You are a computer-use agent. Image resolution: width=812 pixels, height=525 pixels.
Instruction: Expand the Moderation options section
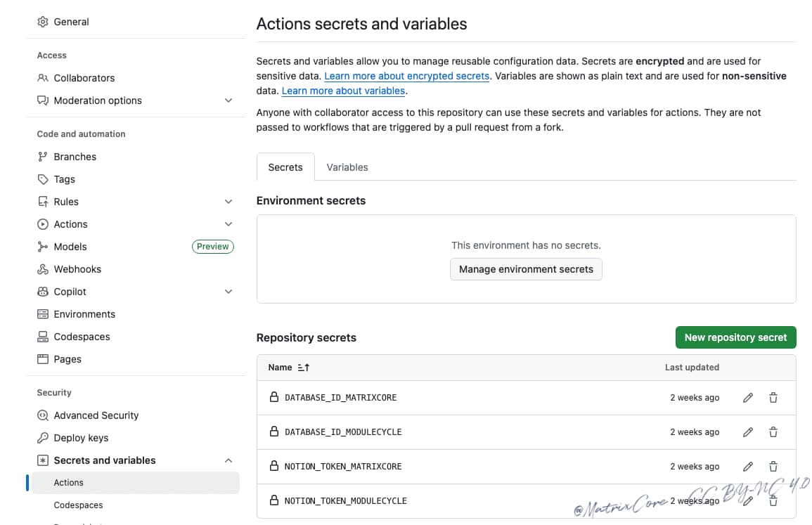pyautogui.click(x=228, y=101)
